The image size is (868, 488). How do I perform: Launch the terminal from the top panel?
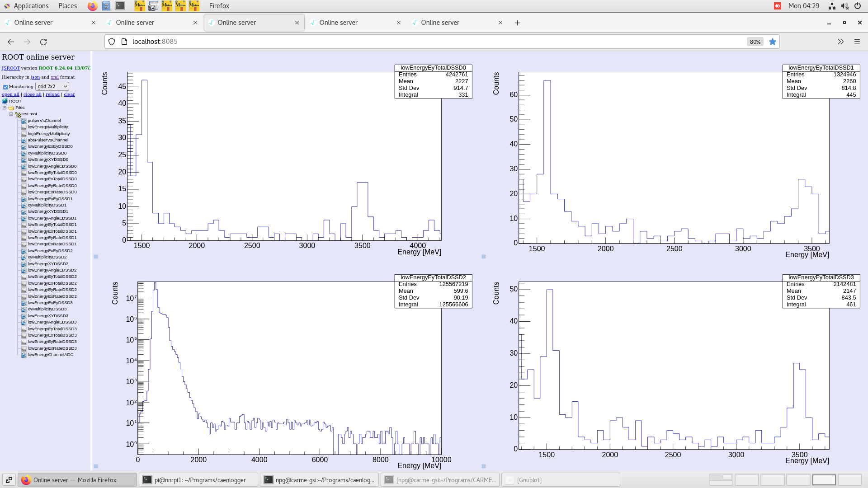pos(119,6)
